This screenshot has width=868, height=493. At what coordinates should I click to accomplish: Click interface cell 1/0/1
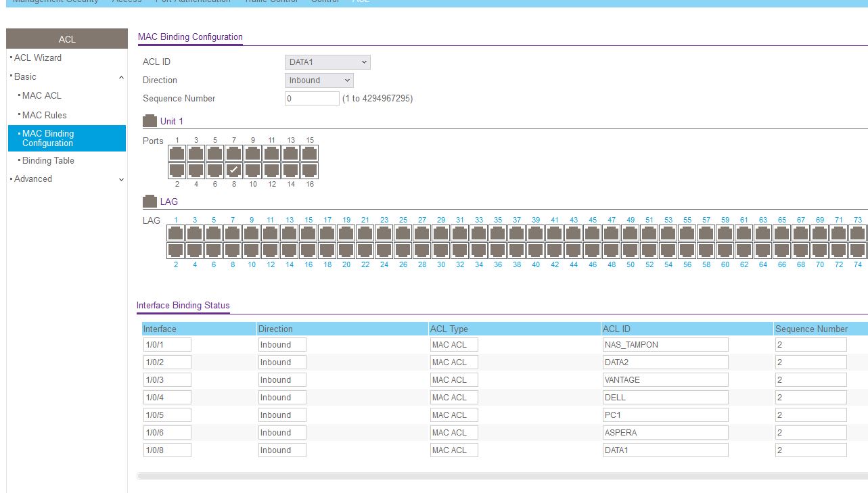pyautogui.click(x=167, y=345)
